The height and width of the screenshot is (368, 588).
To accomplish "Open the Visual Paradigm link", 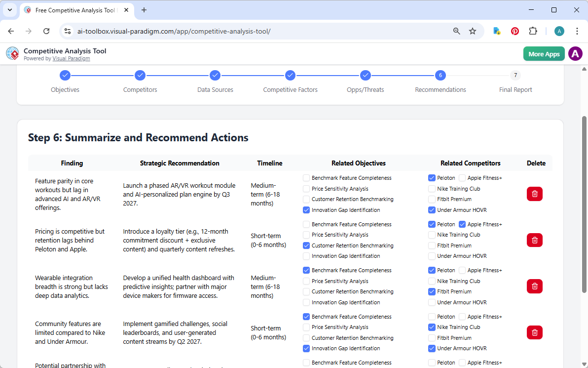I will click(71, 58).
